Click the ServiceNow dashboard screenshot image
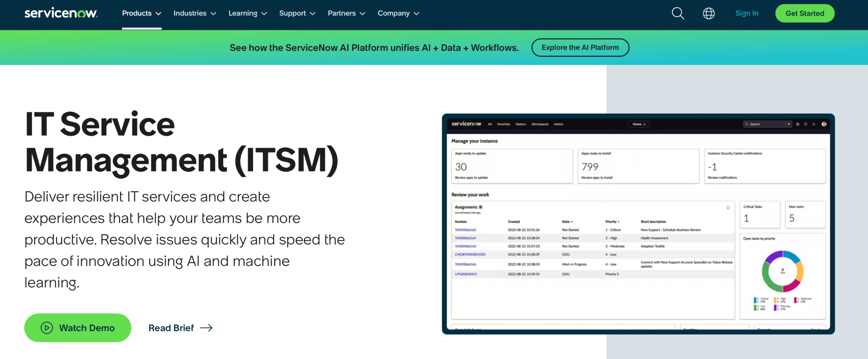The width and height of the screenshot is (868, 359). (638, 224)
